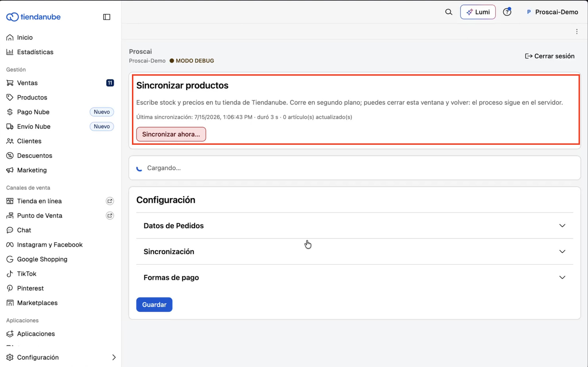Click the Inicio house icon
588x367 pixels.
click(x=10, y=38)
